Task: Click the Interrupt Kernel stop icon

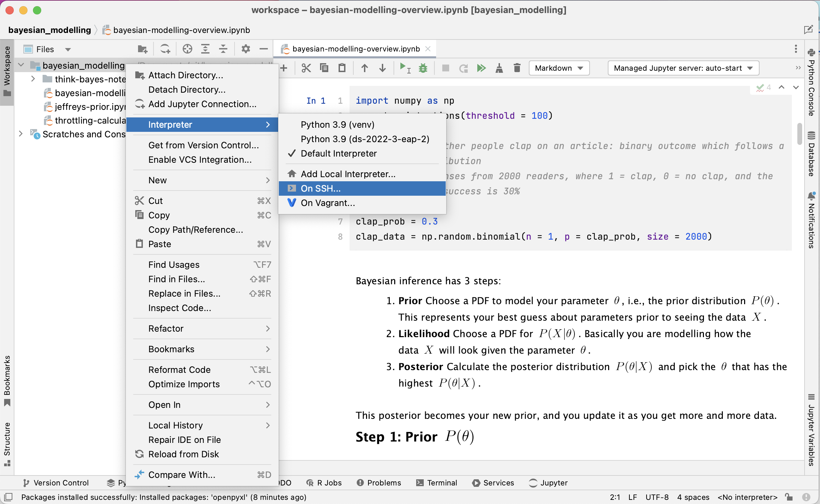Action: [x=446, y=68]
